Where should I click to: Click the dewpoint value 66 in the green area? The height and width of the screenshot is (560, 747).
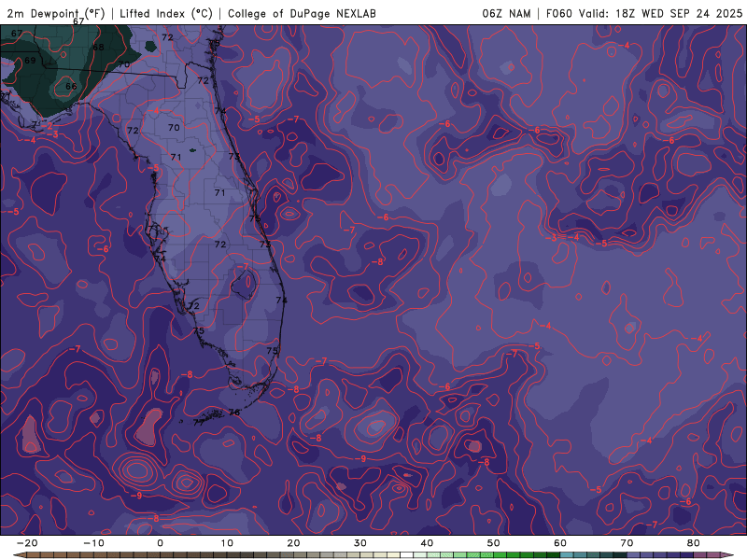[71, 86]
